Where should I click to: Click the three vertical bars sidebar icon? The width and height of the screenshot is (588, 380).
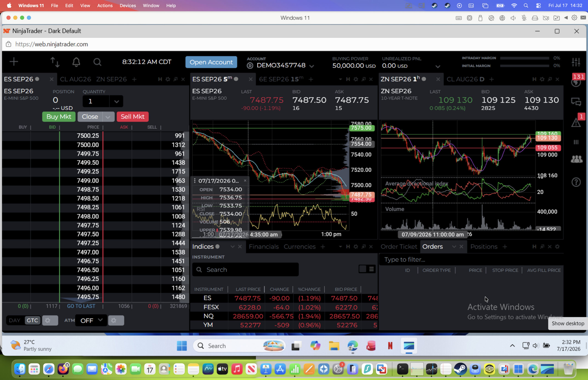pos(576,142)
